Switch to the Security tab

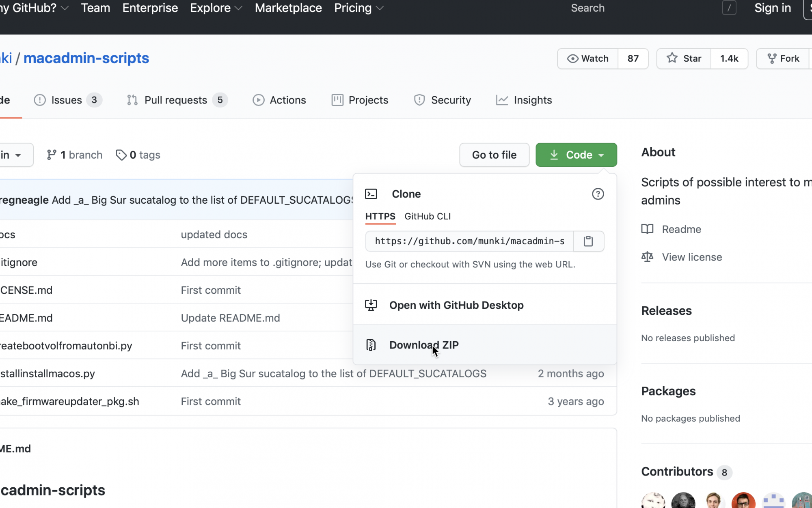tap(442, 100)
